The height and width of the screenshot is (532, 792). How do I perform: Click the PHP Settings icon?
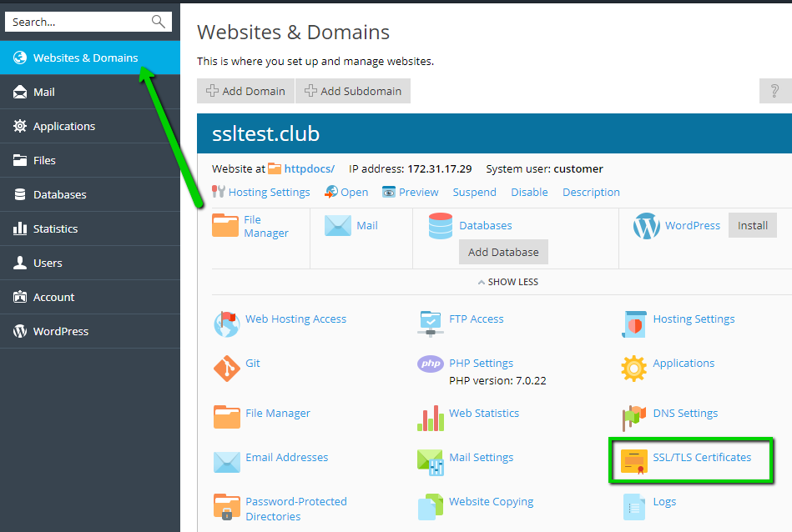pos(430,364)
